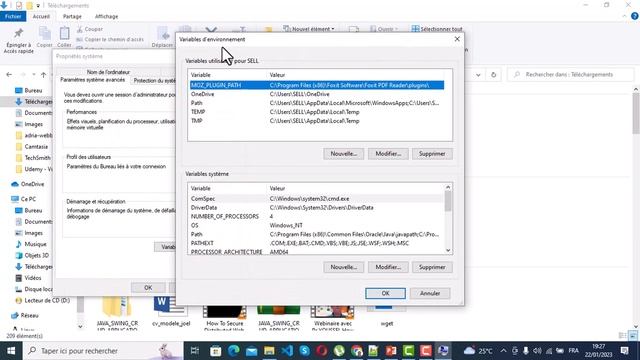Open PowerPoint from the taskbar

(x=391, y=351)
